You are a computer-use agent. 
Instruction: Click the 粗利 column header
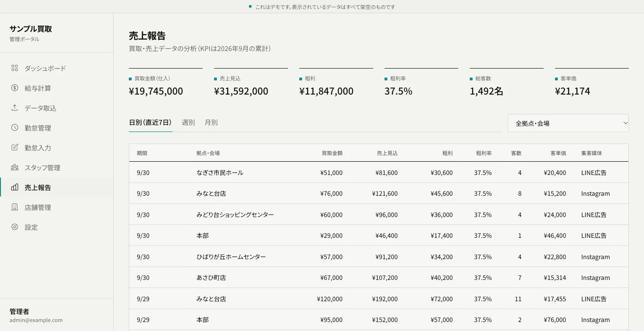447,153
